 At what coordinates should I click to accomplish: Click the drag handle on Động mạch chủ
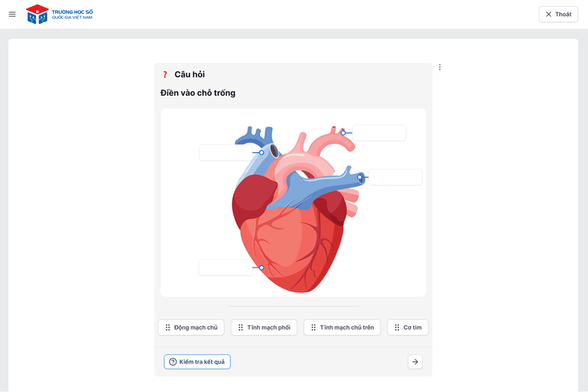coord(168,327)
